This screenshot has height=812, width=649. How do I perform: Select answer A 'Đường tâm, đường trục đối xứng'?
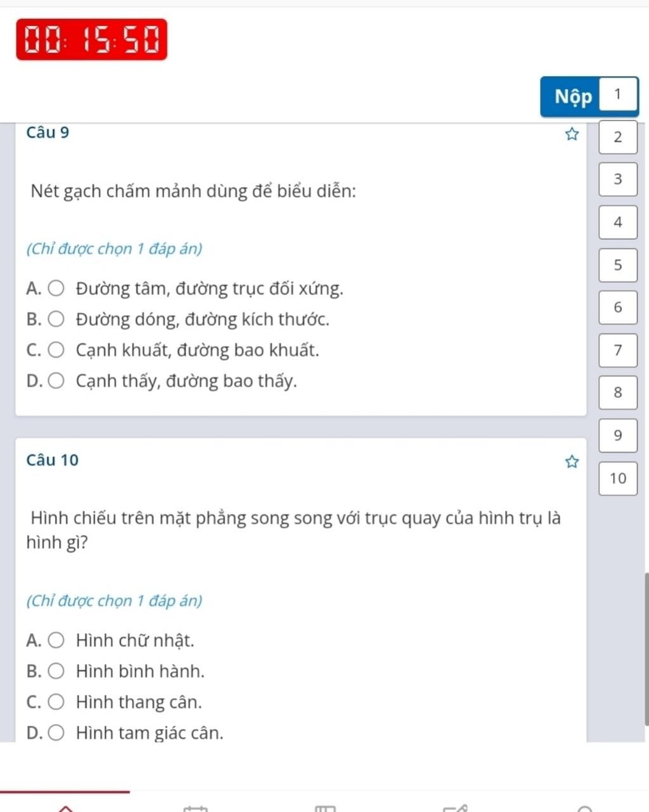pyautogui.click(x=56, y=289)
